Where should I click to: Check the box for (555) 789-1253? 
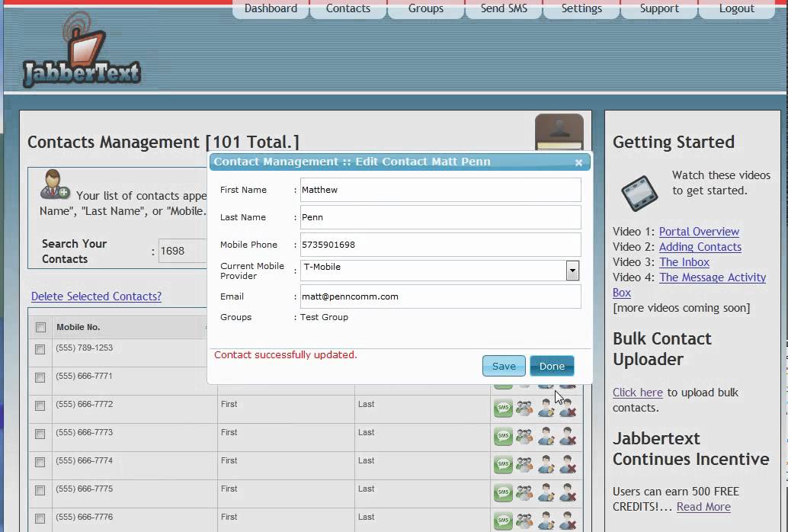pos(40,349)
